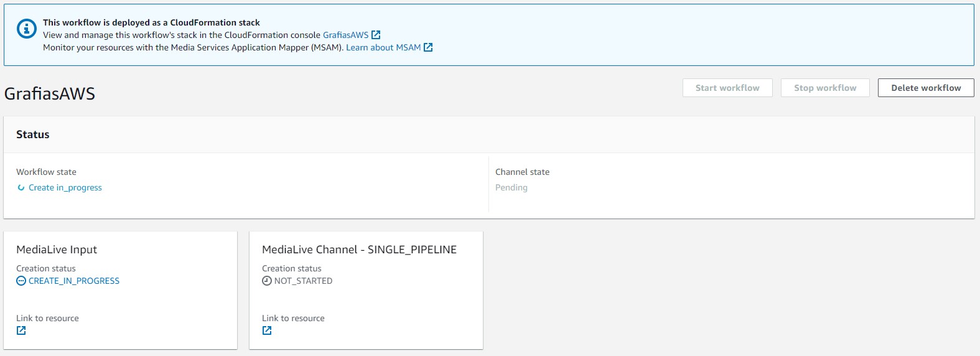Click the CREATE_IN_PROGRESS status text
980x356 pixels.
point(74,281)
